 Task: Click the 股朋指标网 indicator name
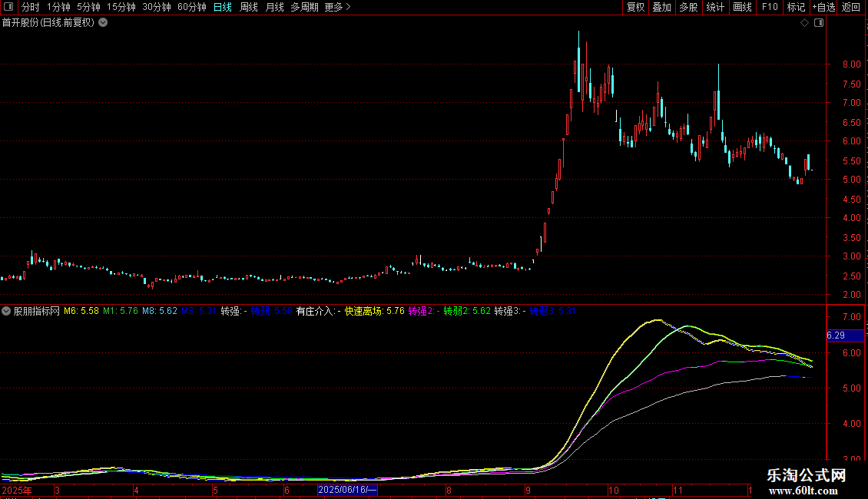tap(37, 311)
